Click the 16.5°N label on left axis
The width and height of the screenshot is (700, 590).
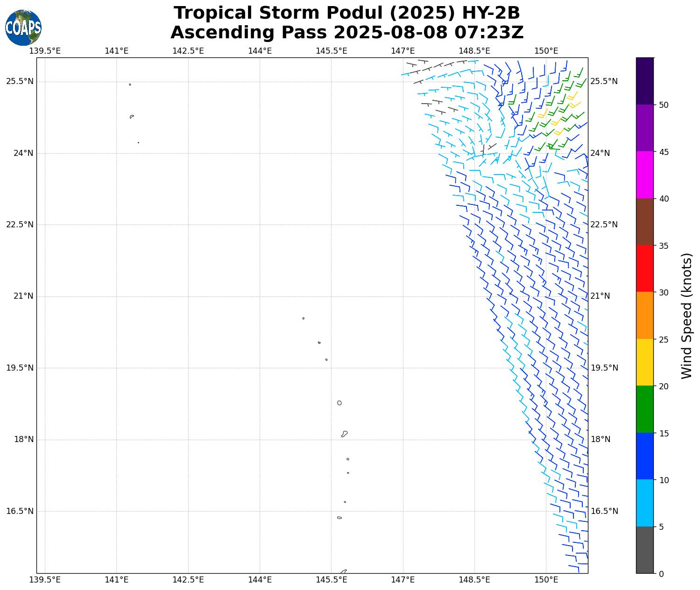20,511
